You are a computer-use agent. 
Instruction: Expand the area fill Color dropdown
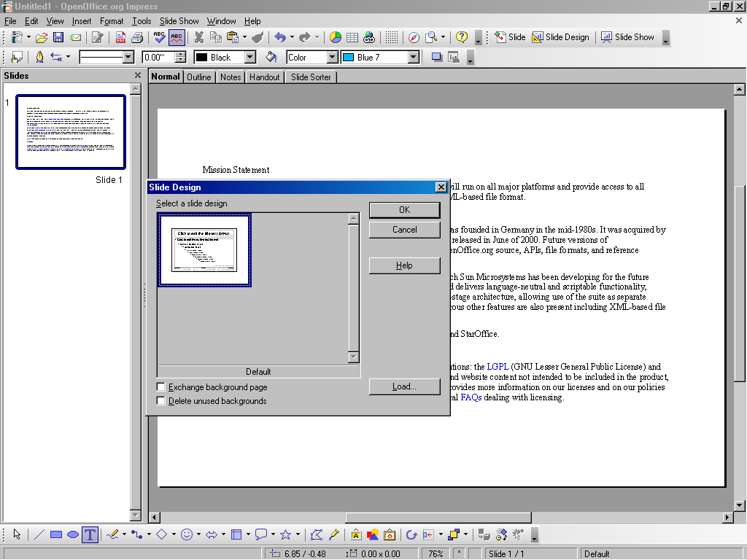[x=333, y=57]
